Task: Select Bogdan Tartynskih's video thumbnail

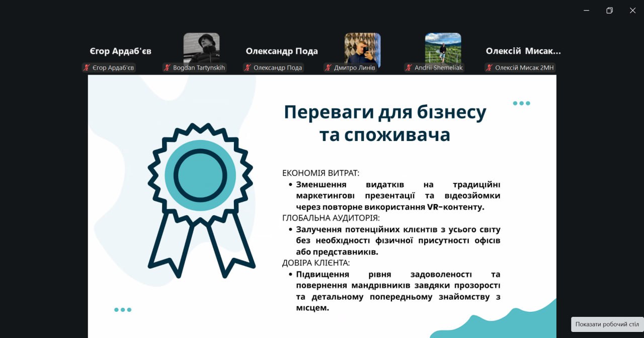Action: click(x=201, y=48)
